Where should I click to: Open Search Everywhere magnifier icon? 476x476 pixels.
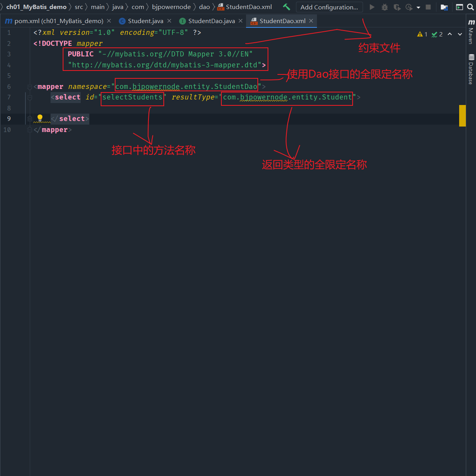pyautogui.click(x=471, y=7)
